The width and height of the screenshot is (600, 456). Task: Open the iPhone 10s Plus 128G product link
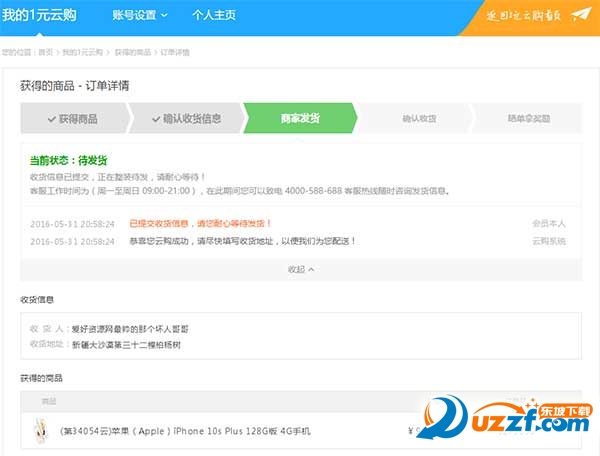tap(185, 431)
